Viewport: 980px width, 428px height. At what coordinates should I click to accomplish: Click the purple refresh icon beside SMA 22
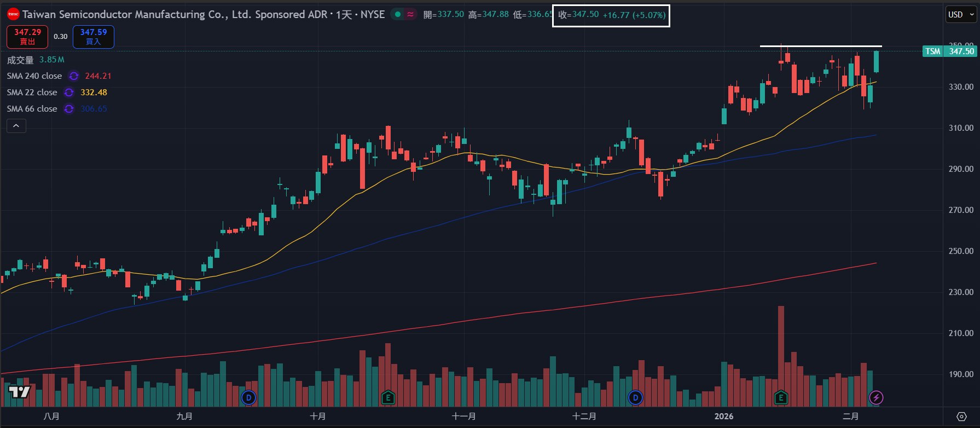pyautogui.click(x=69, y=92)
